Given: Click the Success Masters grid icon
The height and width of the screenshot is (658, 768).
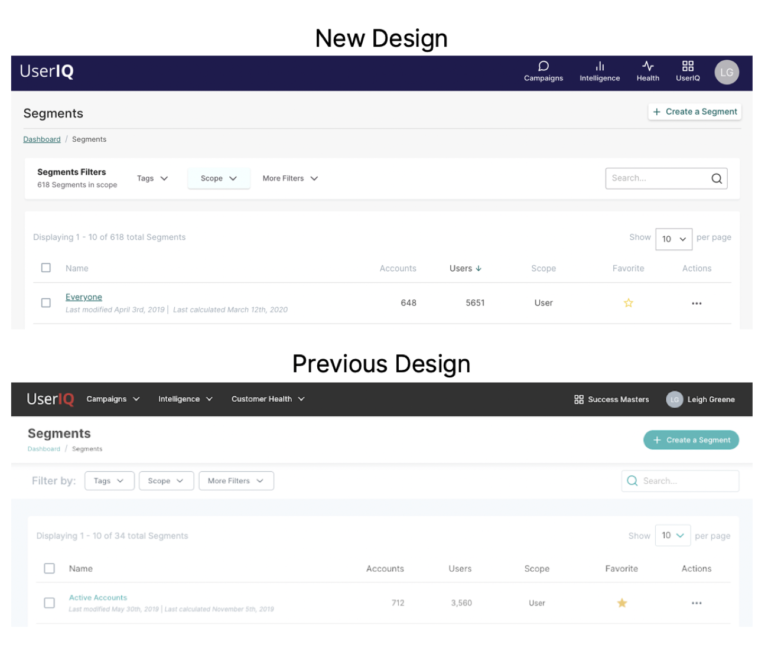Looking at the screenshot, I should (x=578, y=399).
